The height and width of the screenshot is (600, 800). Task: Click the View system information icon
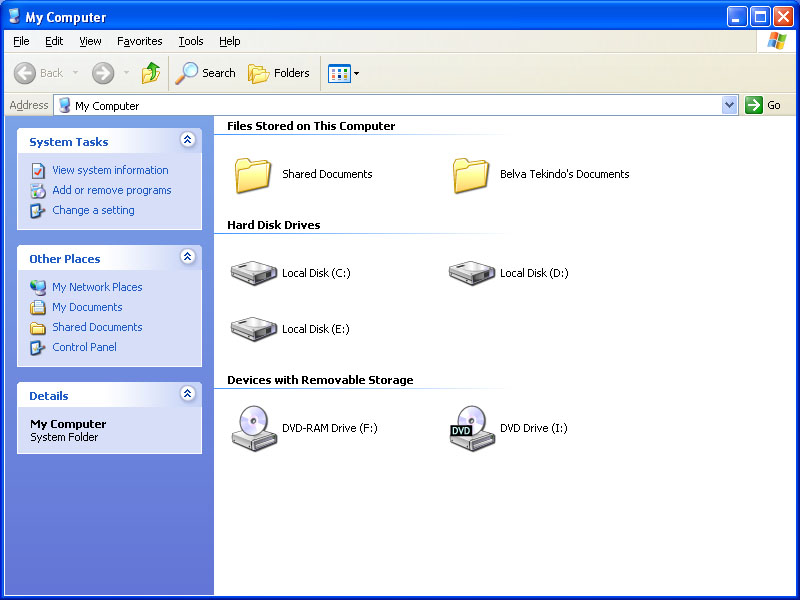coord(38,170)
